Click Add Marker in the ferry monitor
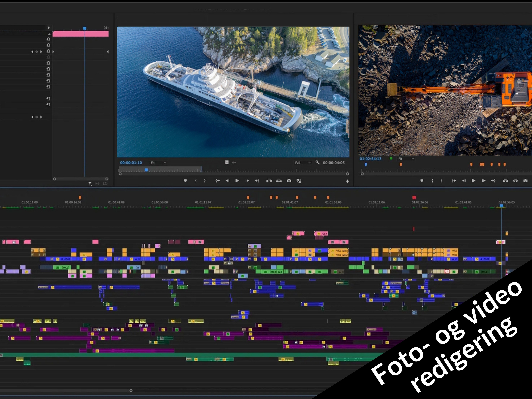Image resolution: width=532 pixels, height=399 pixels. coord(185,181)
